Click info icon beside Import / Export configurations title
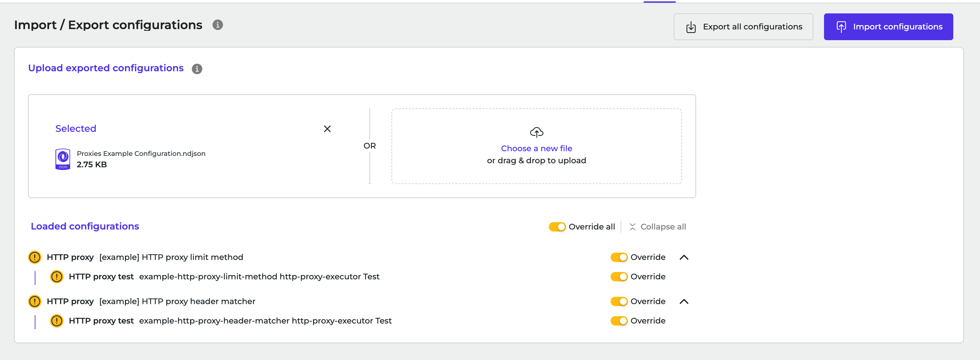Screen dimensions: 980x360 pos(217,25)
